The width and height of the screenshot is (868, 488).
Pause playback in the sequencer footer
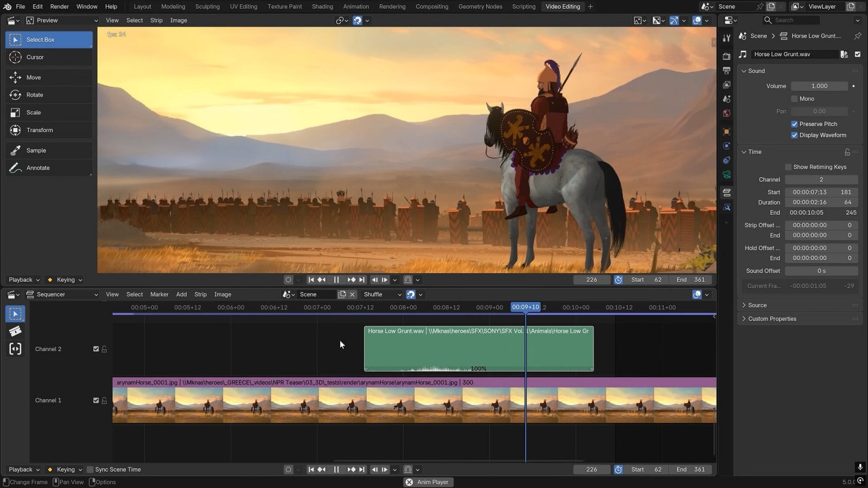click(336, 470)
